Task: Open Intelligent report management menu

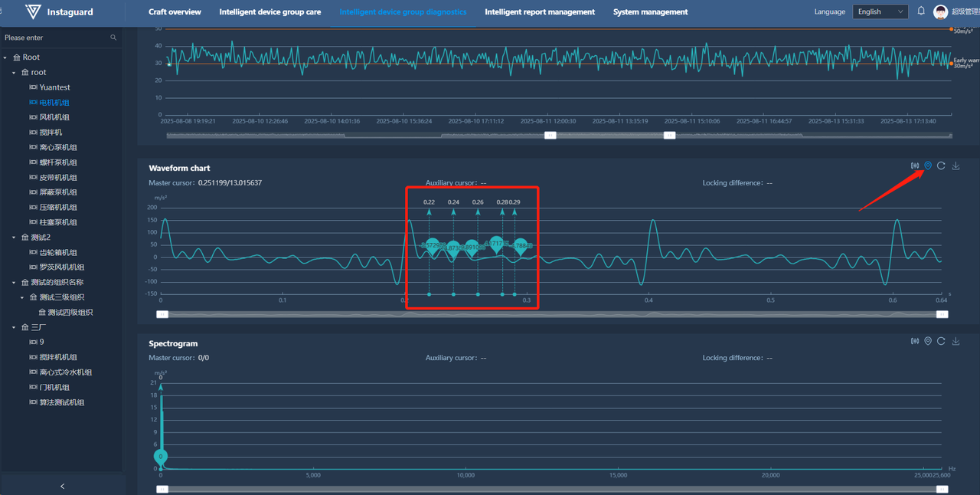Action: click(540, 11)
